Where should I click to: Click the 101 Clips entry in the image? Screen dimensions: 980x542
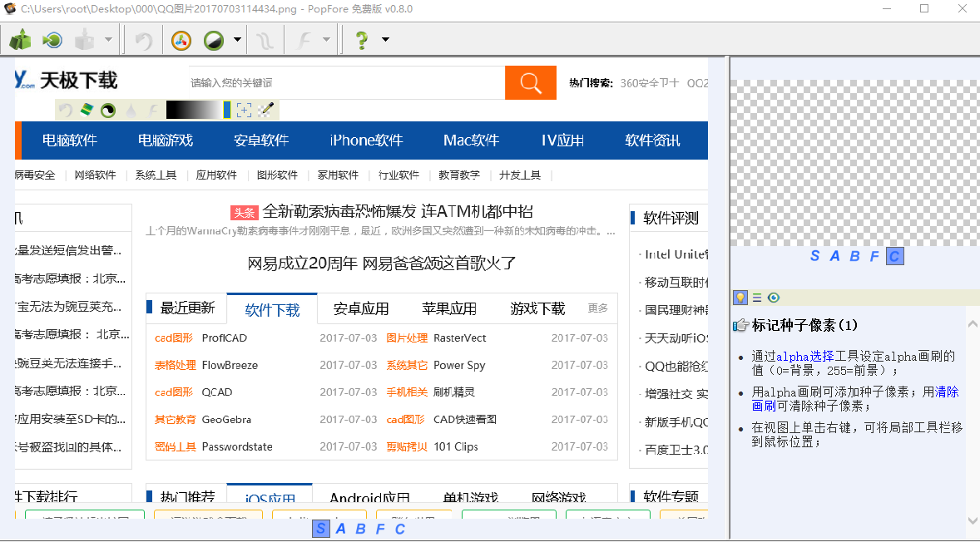pyautogui.click(x=456, y=446)
